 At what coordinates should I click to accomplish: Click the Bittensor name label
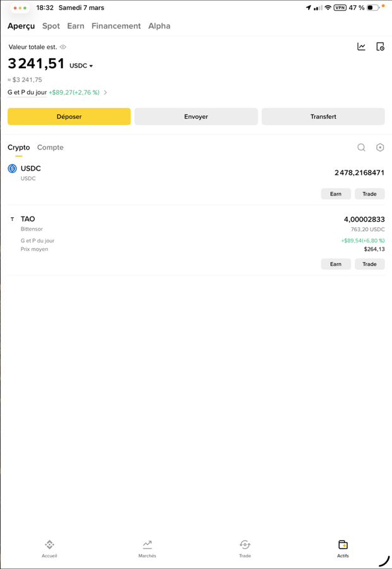32,229
